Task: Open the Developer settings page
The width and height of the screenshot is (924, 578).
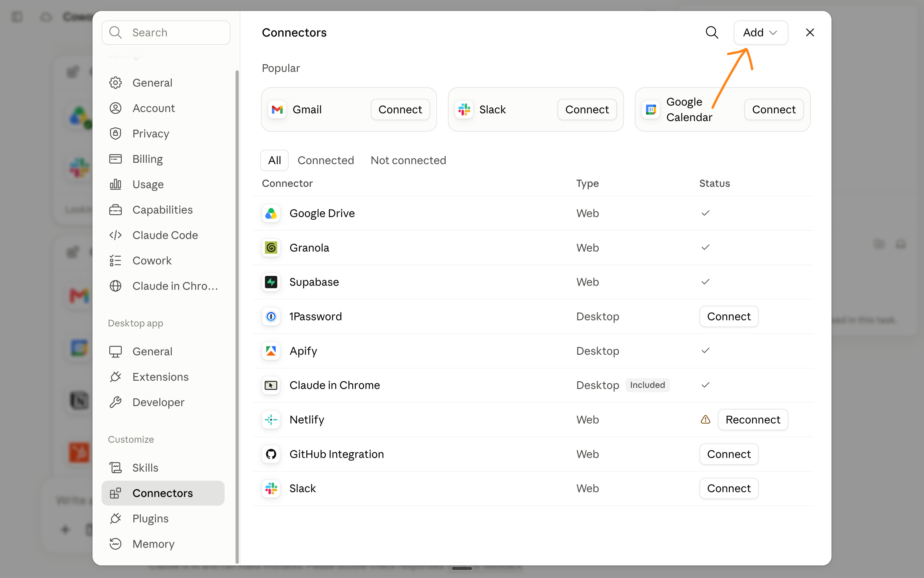Action: 163,403
